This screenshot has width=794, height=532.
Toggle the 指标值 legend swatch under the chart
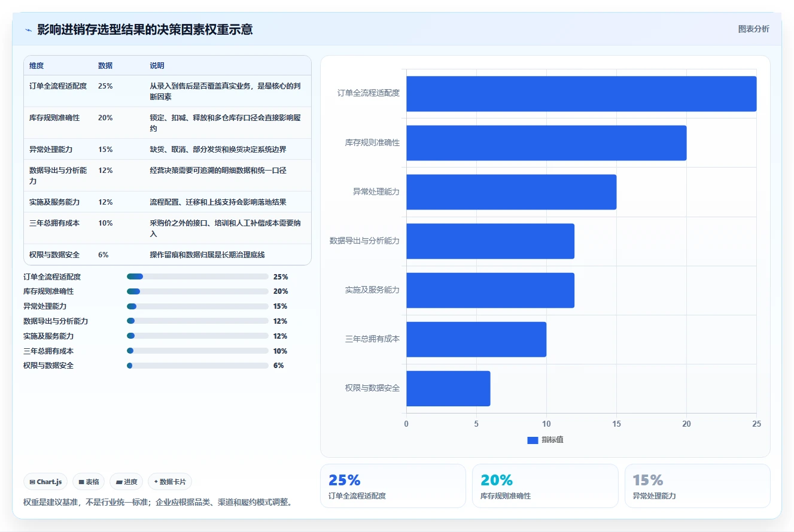[x=533, y=440]
